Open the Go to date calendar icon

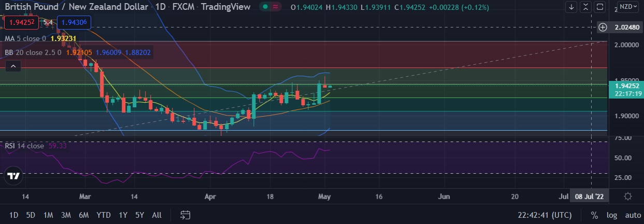point(185,215)
